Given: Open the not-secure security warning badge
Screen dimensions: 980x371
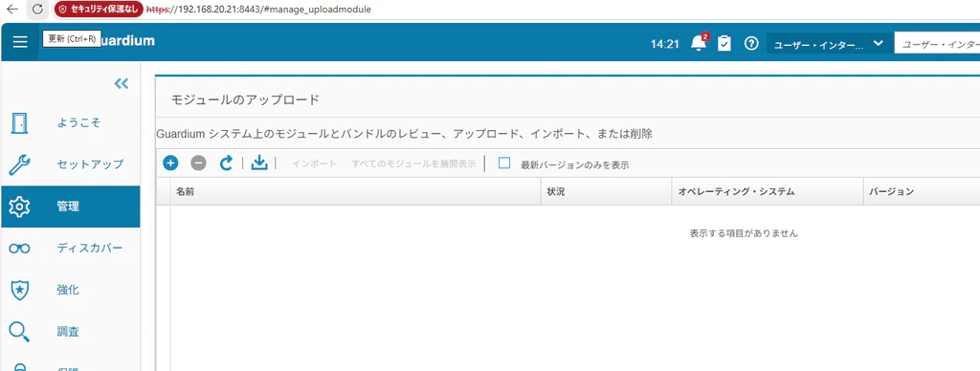Looking at the screenshot, I should [99, 10].
